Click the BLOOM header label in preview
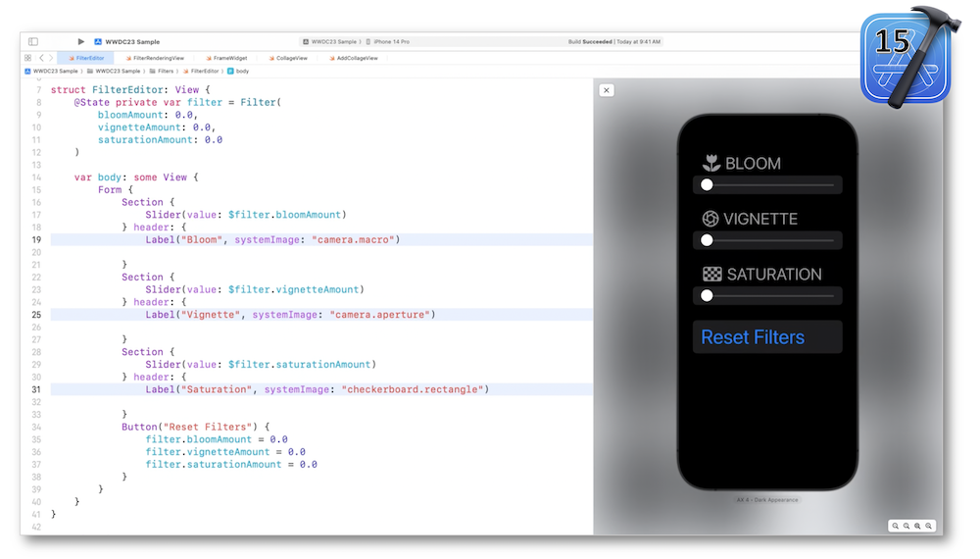Screen dimensions: 980x559 (753, 164)
